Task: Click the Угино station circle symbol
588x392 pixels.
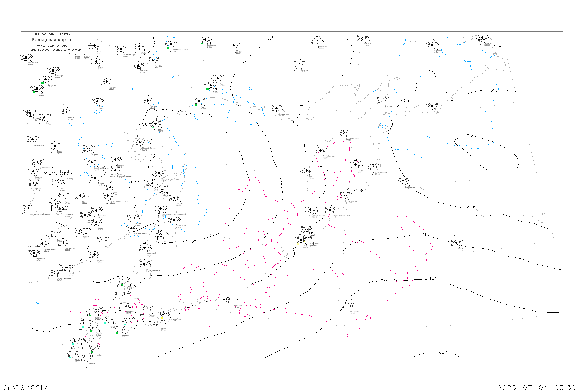Action: point(96,62)
